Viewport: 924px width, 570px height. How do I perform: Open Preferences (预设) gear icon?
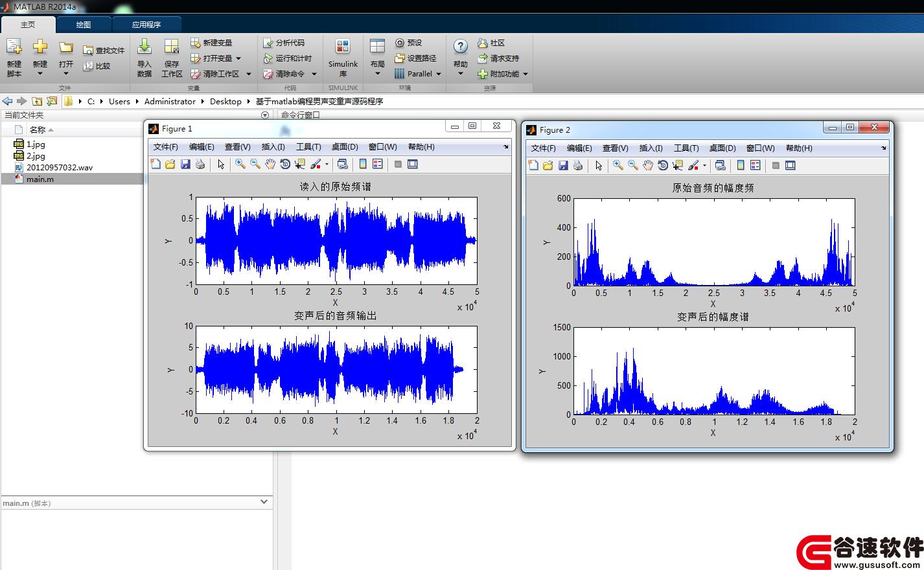pyautogui.click(x=400, y=43)
